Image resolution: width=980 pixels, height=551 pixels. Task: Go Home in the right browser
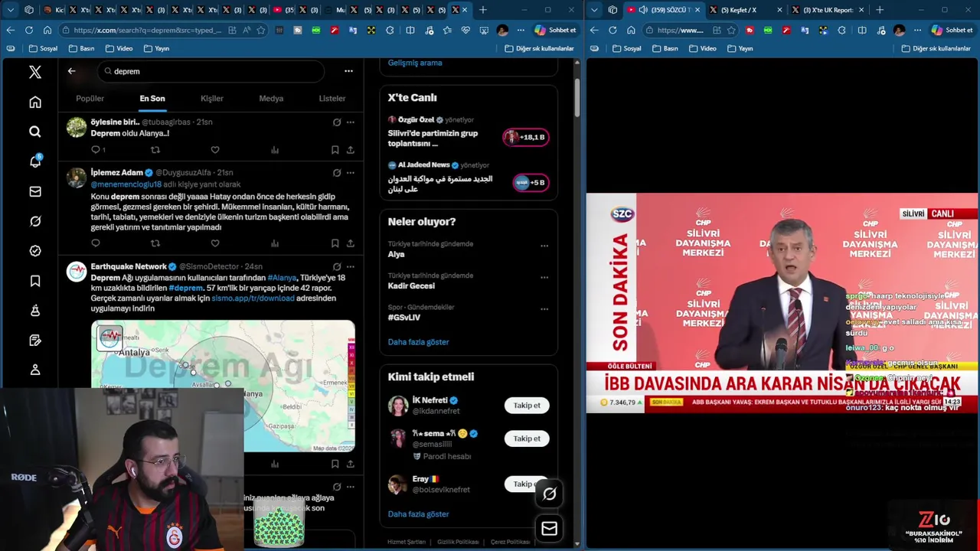tap(631, 30)
